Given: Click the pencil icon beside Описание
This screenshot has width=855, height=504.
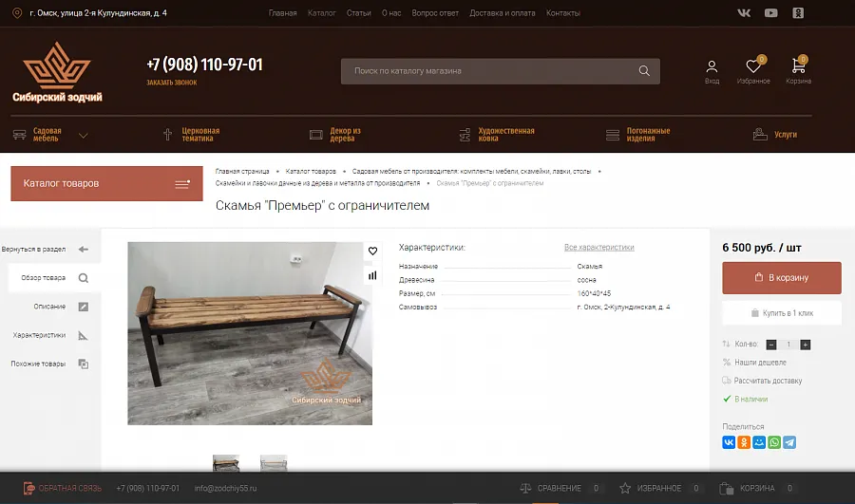Looking at the screenshot, I should pos(83,307).
